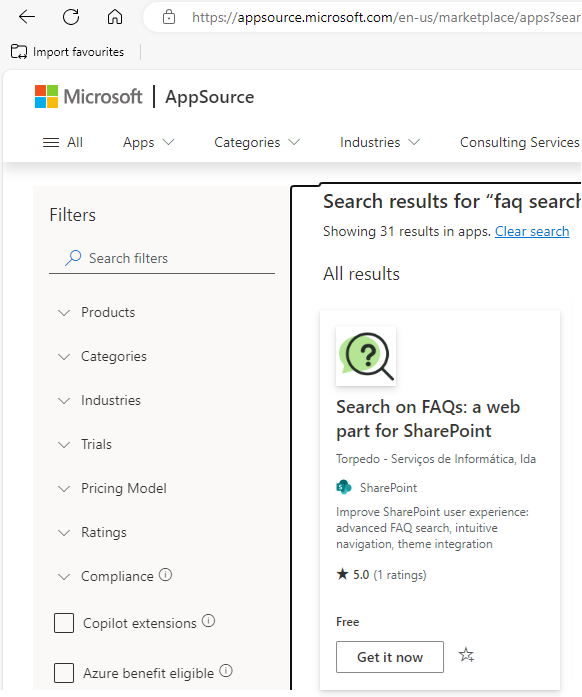Open Search on FAQs app title
Screen dimensions: 582x697
[x=428, y=419]
